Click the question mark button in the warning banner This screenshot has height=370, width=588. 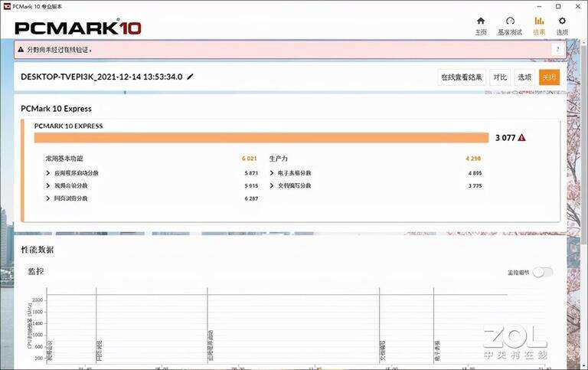[558, 50]
